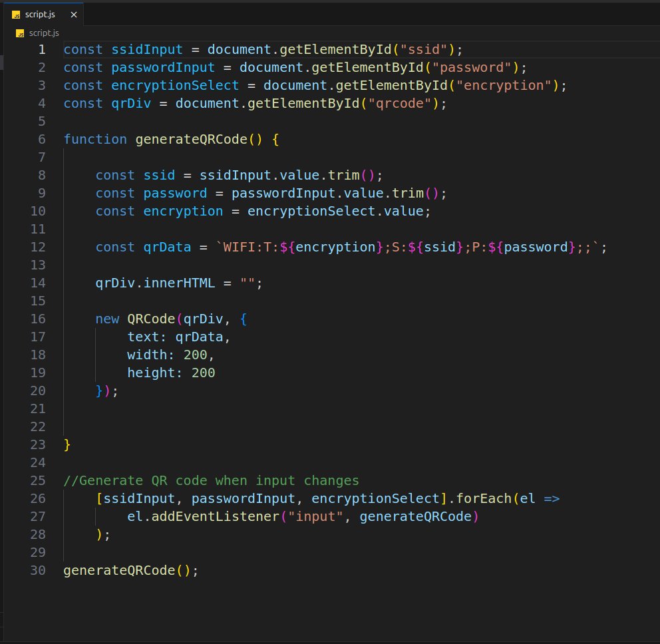Click line number 6 in the gutter
Viewport: 660px width, 644px height.
(42, 139)
